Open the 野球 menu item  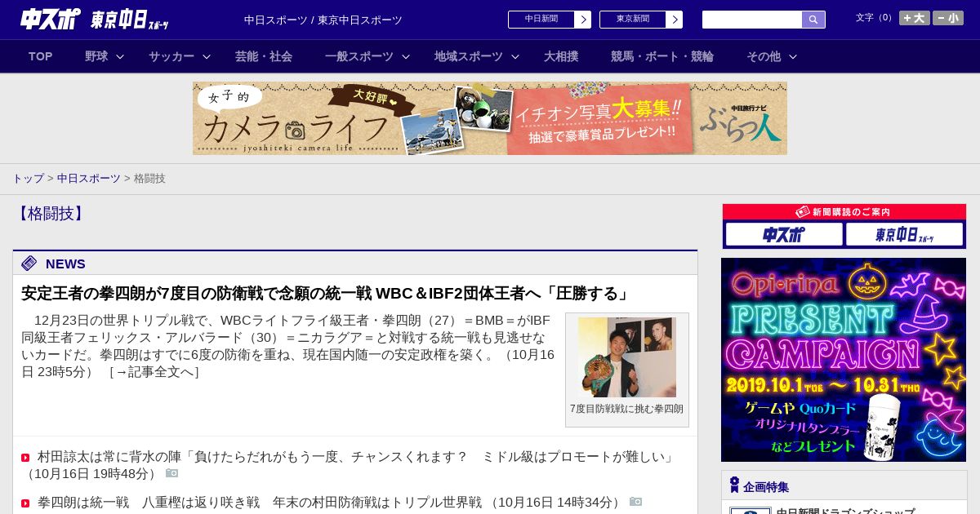click(96, 56)
